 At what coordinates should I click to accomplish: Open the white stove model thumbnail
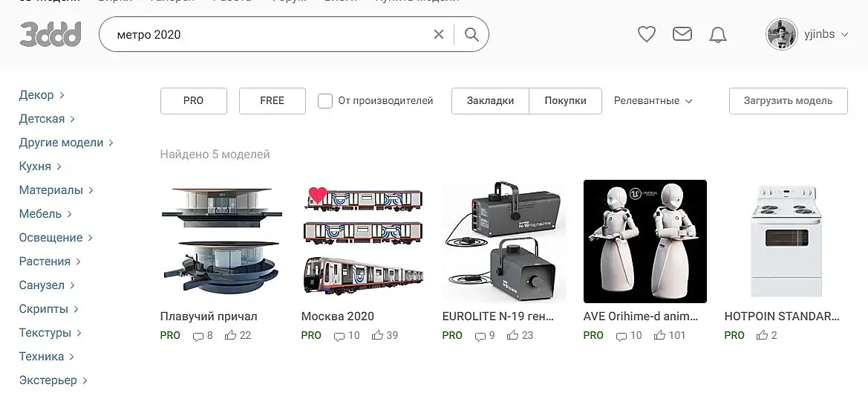(x=786, y=241)
